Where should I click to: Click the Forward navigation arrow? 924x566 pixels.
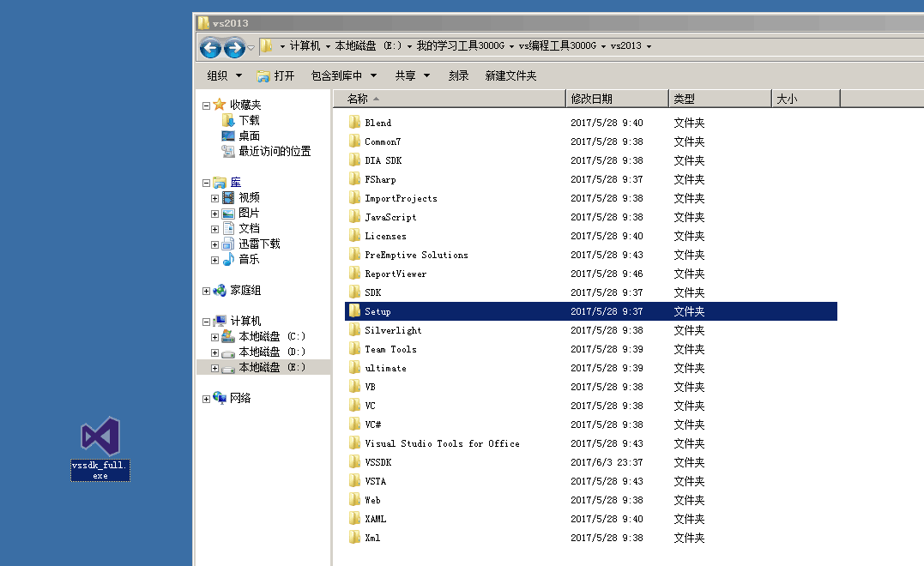click(234, 47)
